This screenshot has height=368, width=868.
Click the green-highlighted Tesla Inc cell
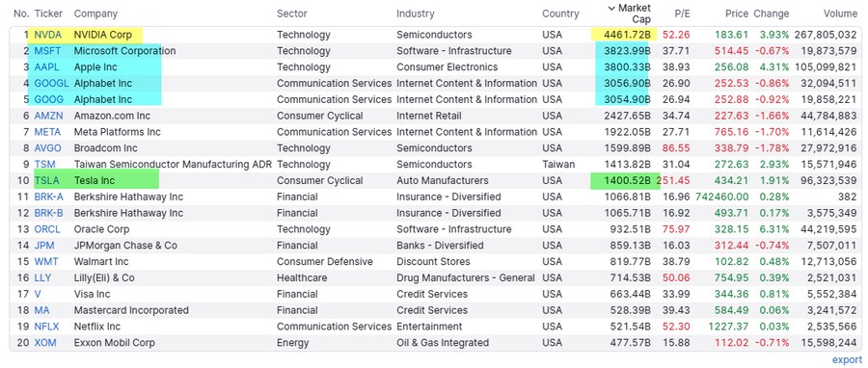pyautogui.click(x=95, y=181)
